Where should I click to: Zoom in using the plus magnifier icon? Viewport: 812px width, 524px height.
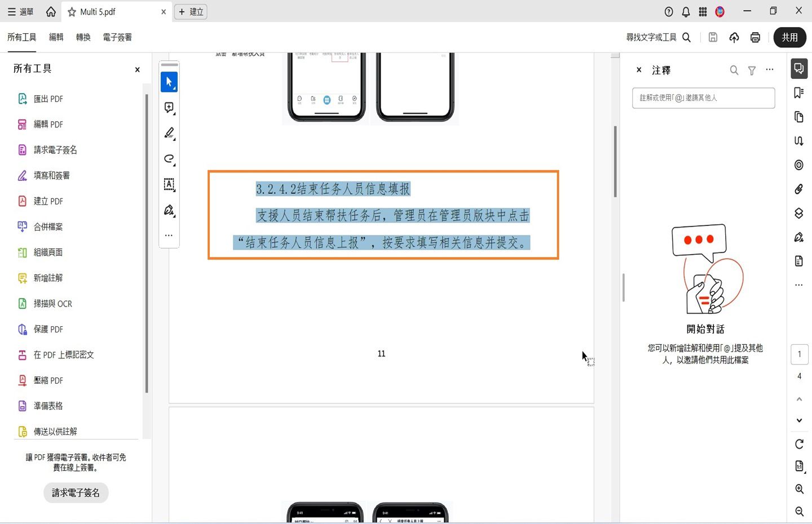(x=798, y=489)
